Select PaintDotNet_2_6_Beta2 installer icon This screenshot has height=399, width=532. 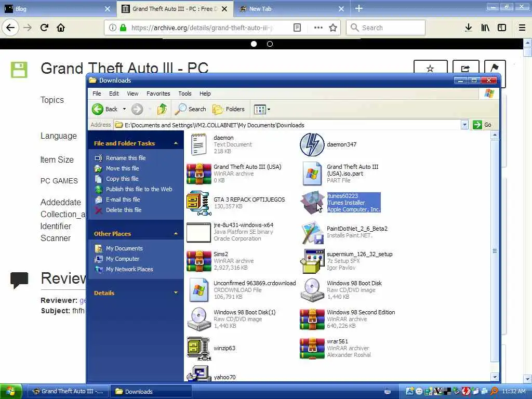(x=312, y=232)
